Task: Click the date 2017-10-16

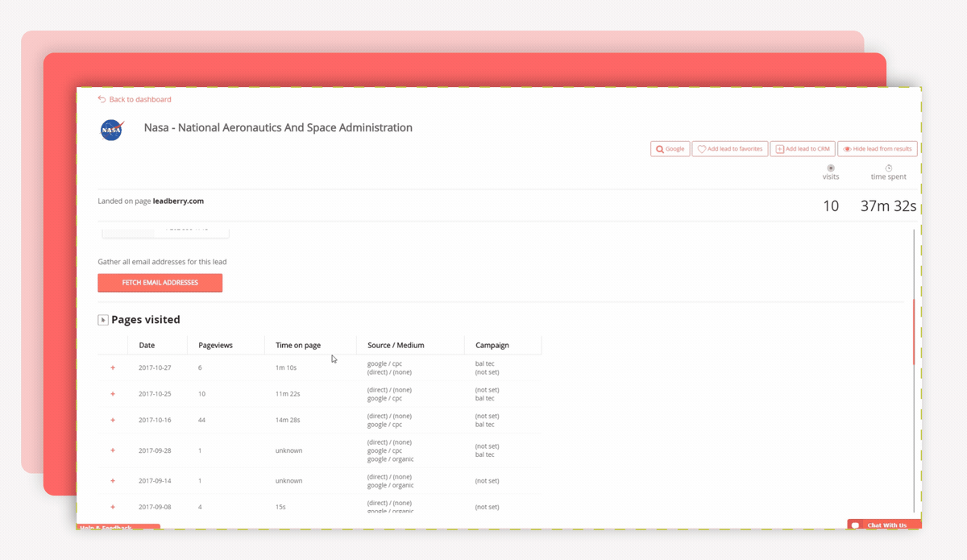Action: tap(155, 420)
